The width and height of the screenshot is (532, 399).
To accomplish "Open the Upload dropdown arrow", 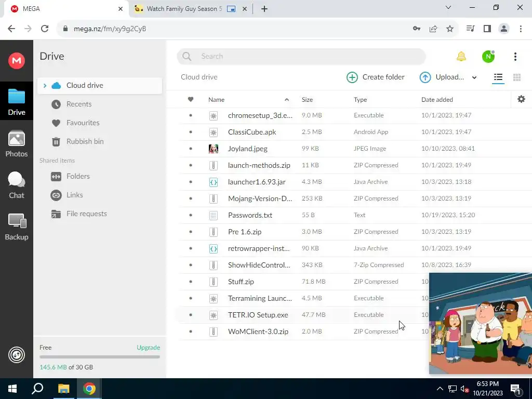I will pos(474,77).
